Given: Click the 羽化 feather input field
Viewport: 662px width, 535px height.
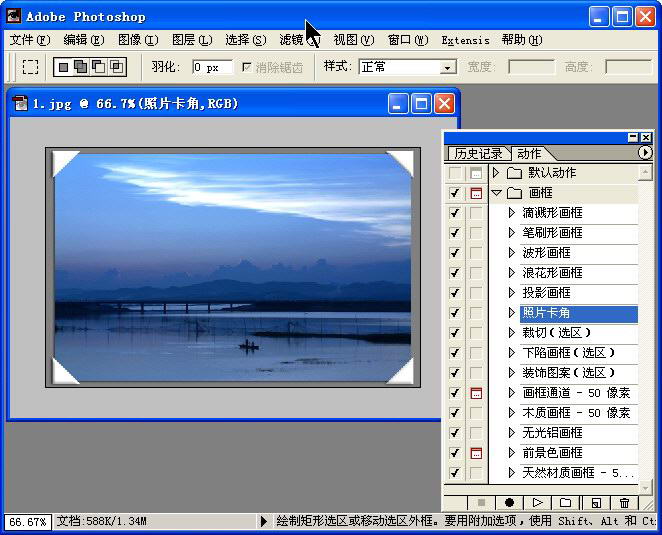Looking at the screenshot, I should tap(211, 67).
